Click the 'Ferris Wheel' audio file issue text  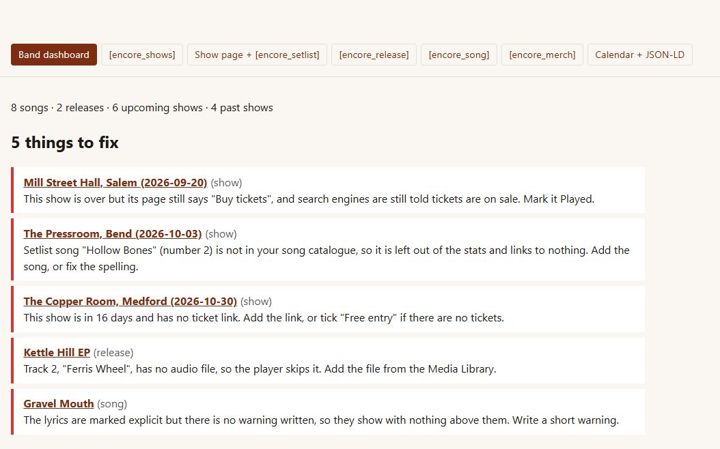(260, 369)
